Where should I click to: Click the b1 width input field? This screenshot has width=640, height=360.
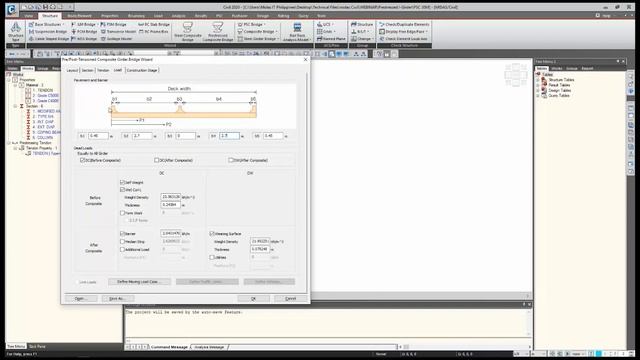tap(98, 136)
